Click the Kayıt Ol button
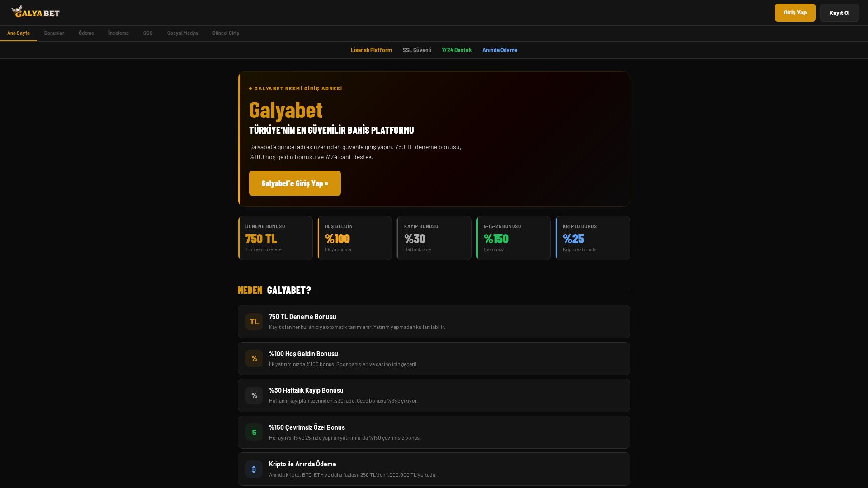 click(840, 13)
